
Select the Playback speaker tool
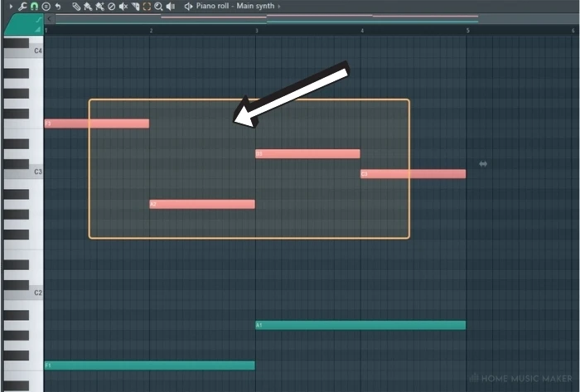tap(171, 7)
